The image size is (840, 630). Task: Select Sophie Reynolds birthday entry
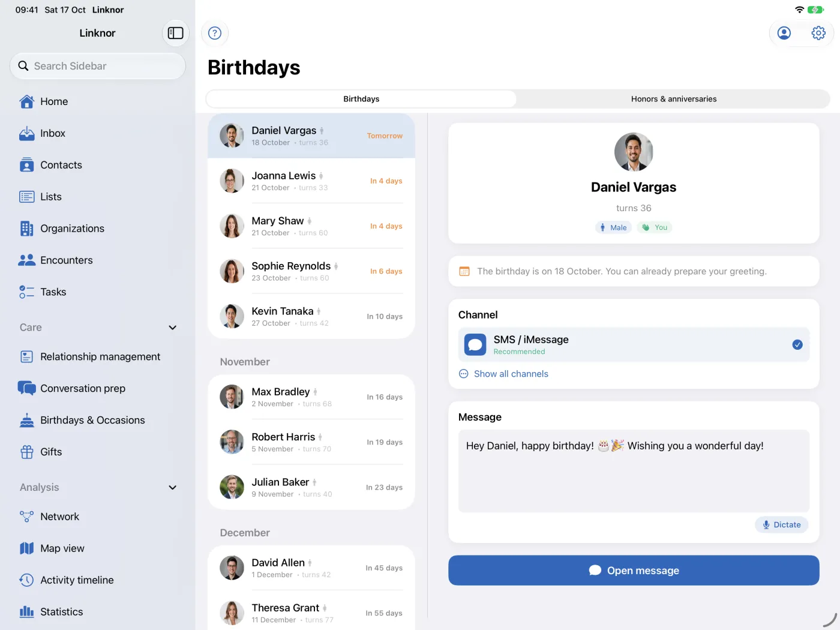tap(311, 271)
